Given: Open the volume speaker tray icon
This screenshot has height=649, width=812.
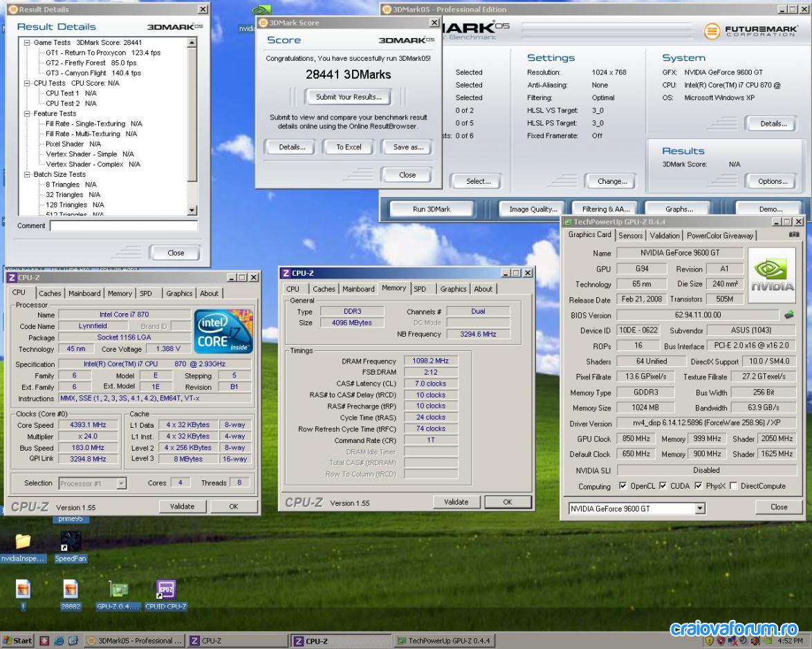Looking at the screenshot, I should [x=755, y=641].
